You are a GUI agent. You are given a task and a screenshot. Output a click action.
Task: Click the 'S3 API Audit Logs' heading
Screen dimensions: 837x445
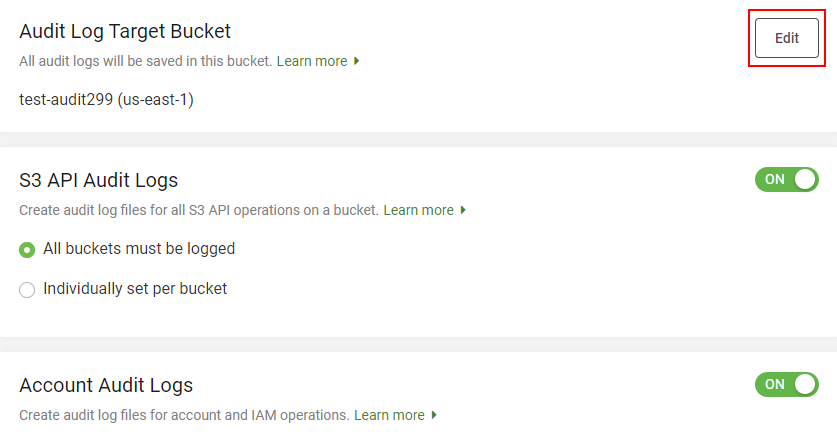98,180
